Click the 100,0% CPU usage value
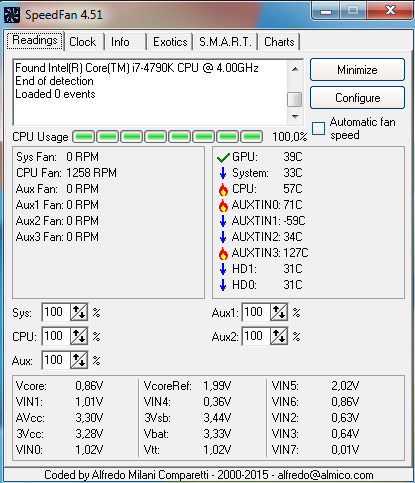415x483 pixels. pyautogui.click(x=289, y=137)
